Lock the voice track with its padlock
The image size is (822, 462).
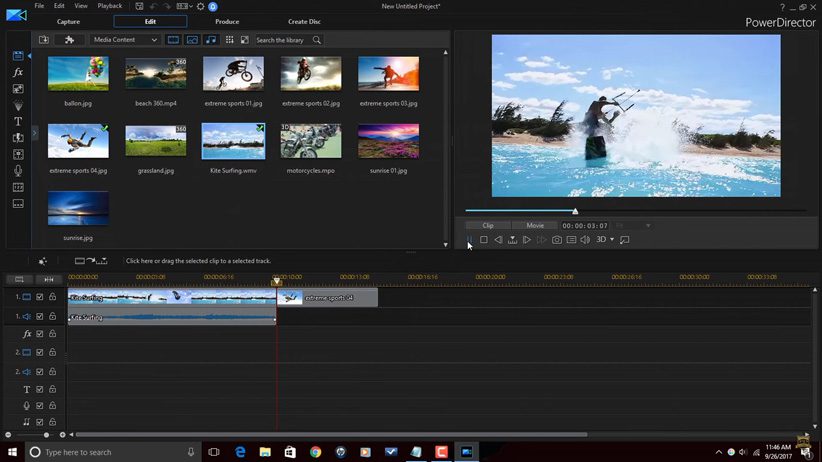52,405
